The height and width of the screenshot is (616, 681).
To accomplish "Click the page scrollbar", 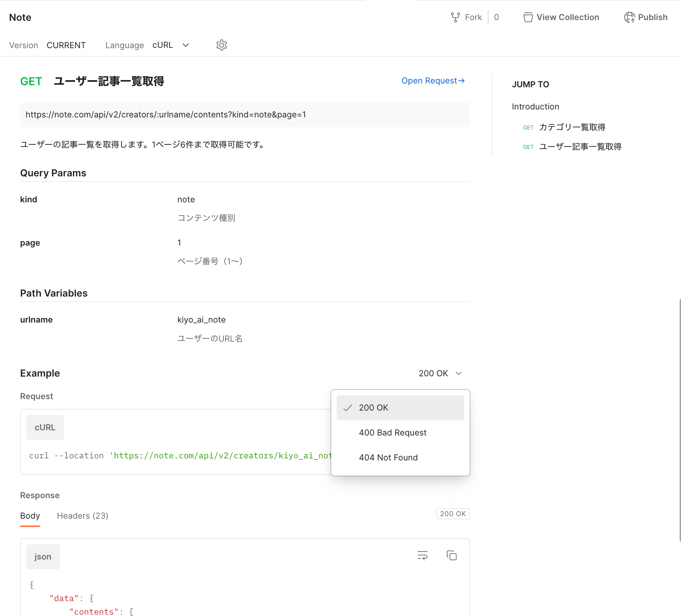I will click(x=680, y=420).
